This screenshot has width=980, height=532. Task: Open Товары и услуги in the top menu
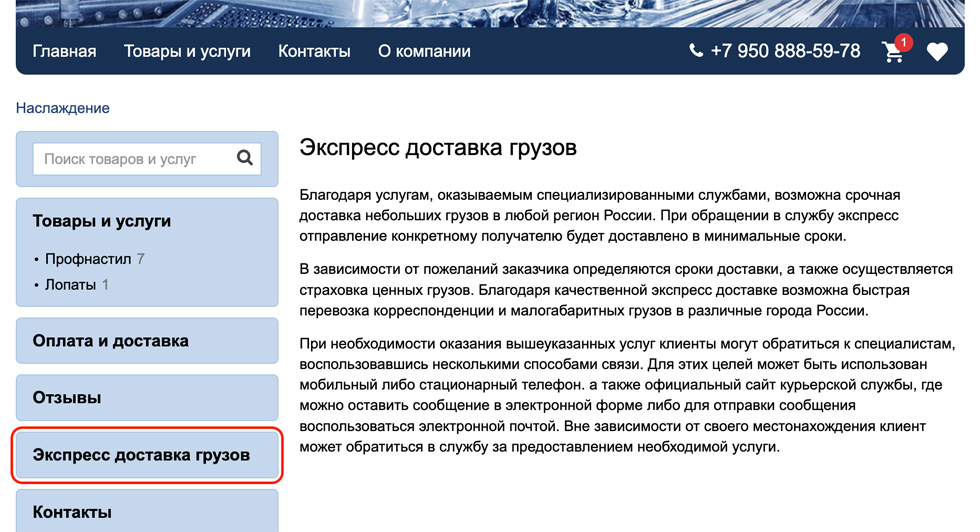(x=187, y=51)
